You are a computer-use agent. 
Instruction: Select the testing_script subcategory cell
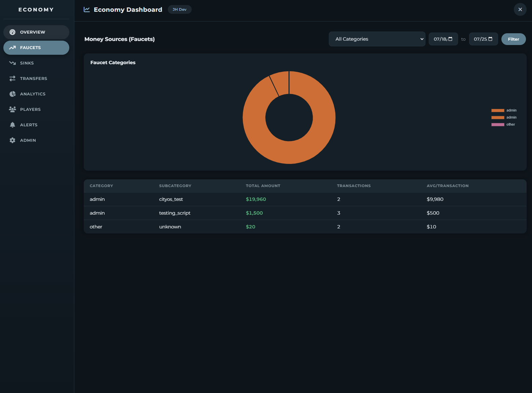tap(175, 213)
